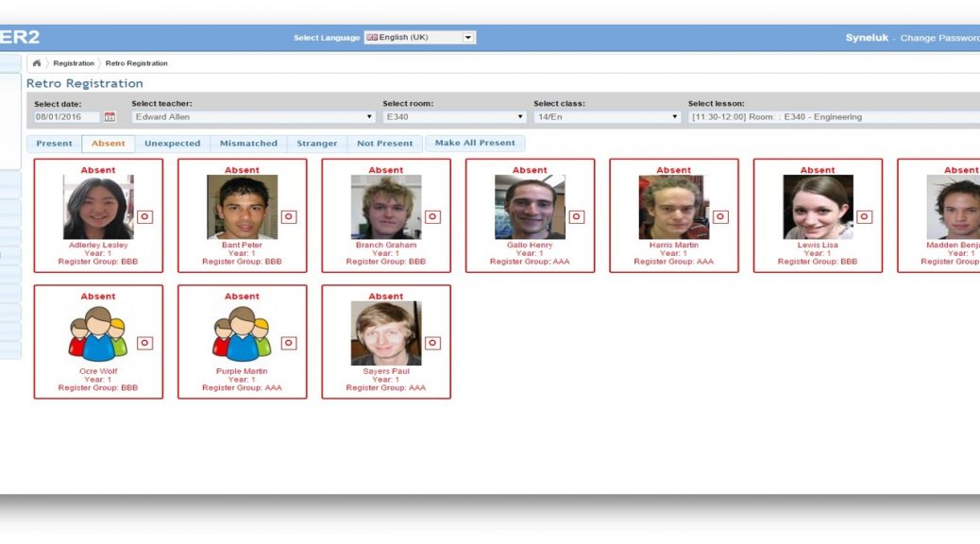Click the red status icon for Bant Peter
Image resolution: width=980 pixels, height=544 pixels.
tap(289, 216)
